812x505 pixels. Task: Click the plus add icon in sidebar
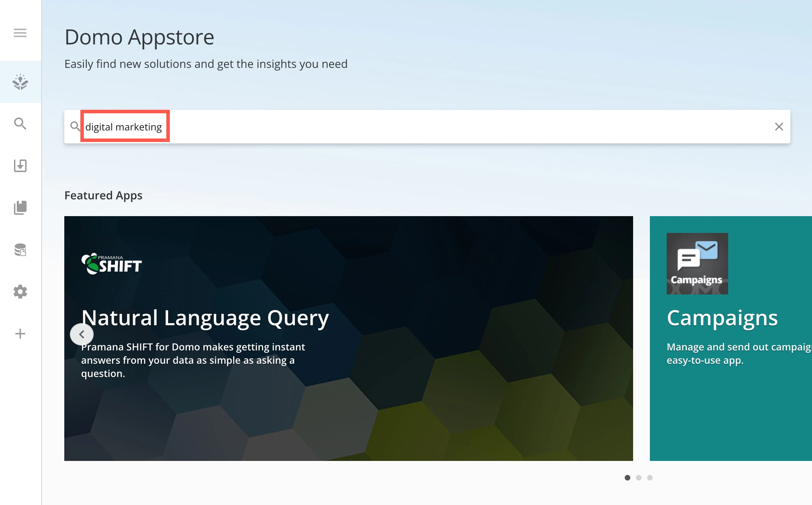[x=20, y=334]
